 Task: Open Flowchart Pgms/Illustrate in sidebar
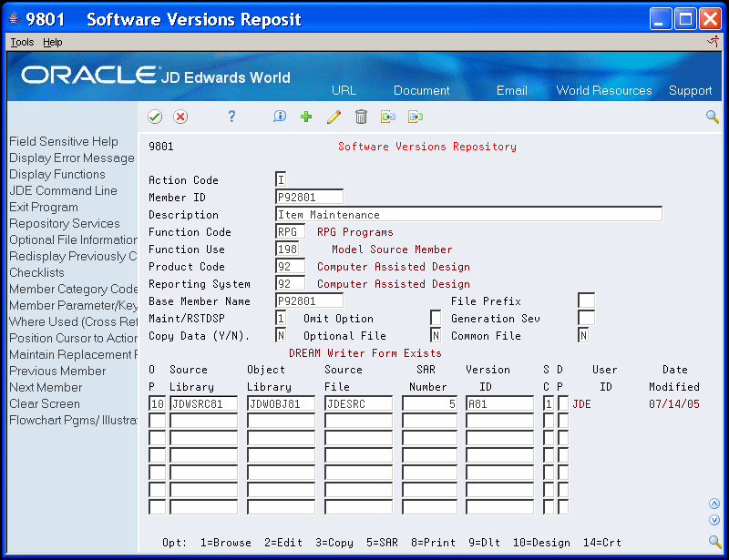pyautogui.click(x=73, y=420)
